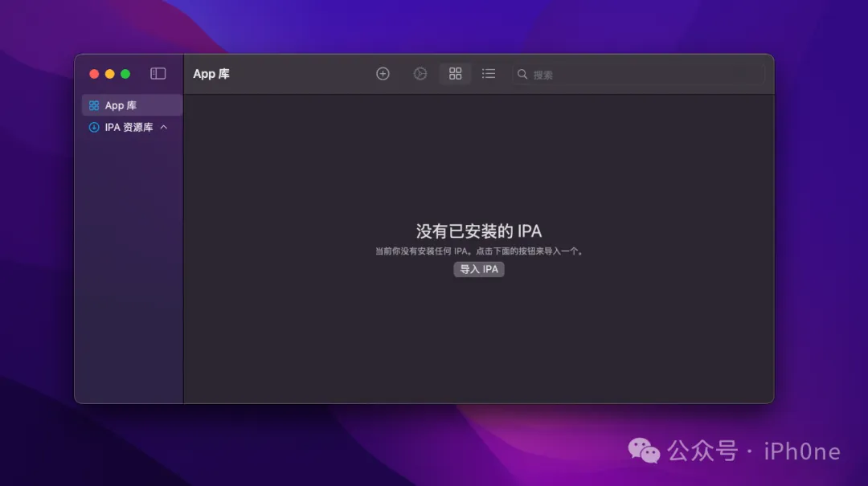
Task: Maximize the window with green button
Action: tap(125, 74)
